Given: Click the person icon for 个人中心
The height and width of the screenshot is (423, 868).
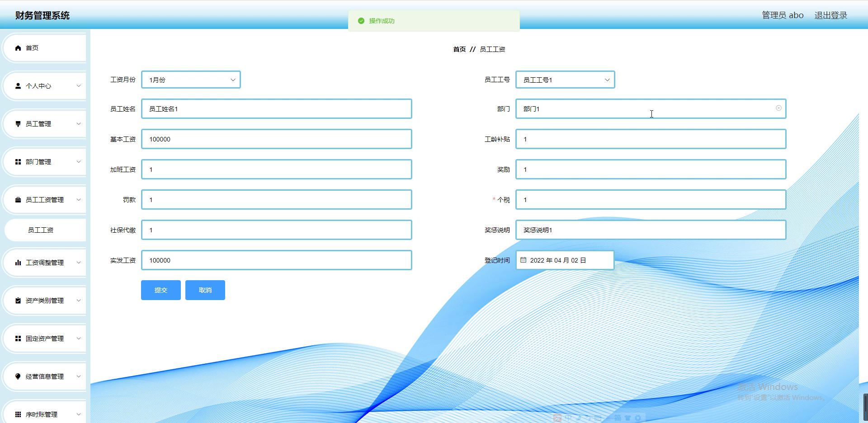Looking at the screenshot, I should (x=18, y=86).
